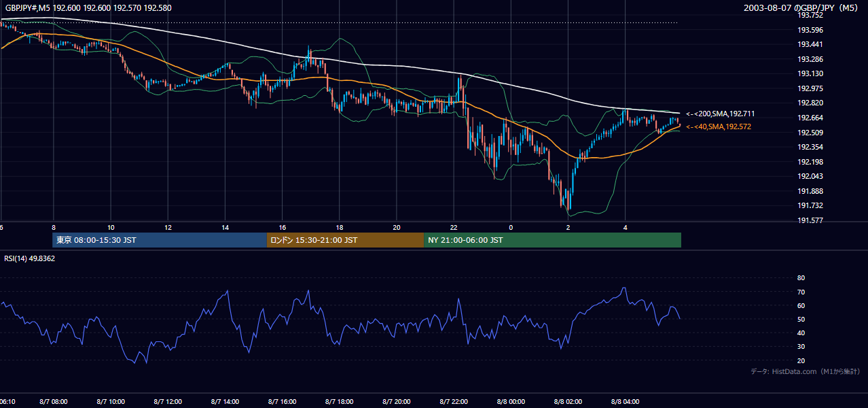Click RSI axis level 70

[x=801, y=292]
